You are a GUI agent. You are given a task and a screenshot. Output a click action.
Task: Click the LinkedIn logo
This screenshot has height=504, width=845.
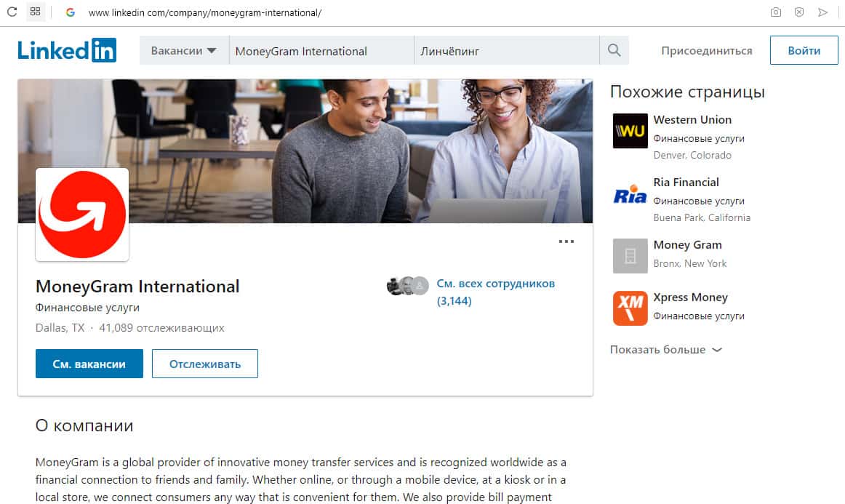tap(67, 50)
